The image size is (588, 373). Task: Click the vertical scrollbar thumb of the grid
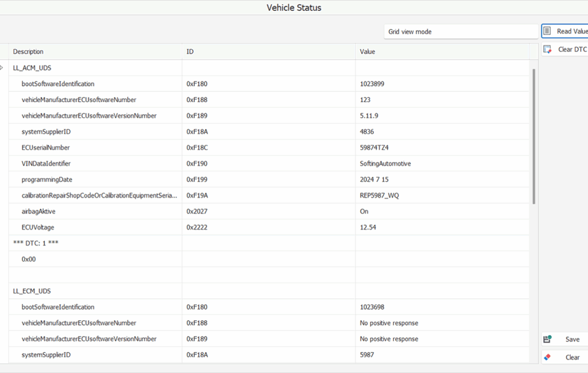(533, 137)
